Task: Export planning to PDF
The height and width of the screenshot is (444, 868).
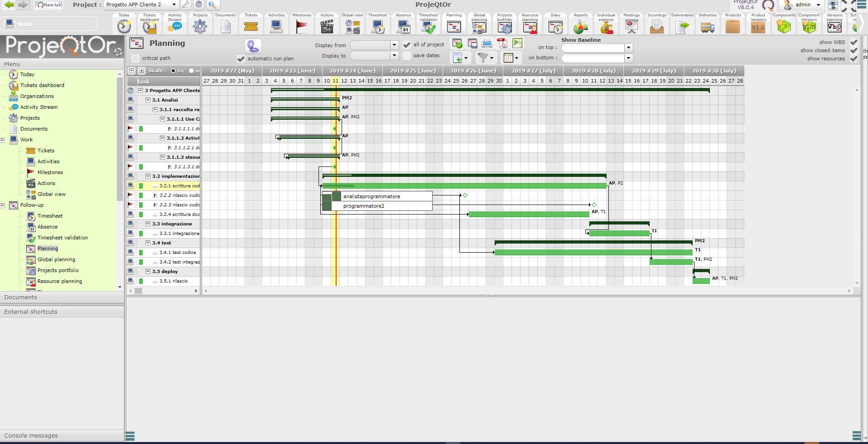Action: 502,44
